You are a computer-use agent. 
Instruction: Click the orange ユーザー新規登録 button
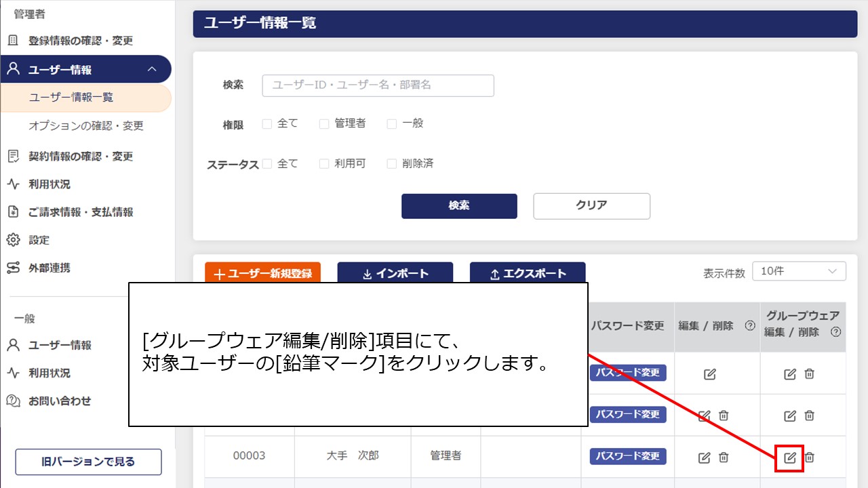pos(262,274)
